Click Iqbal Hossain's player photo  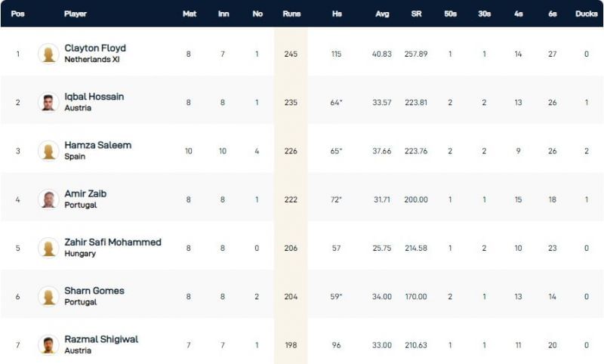(x=48, y=102)
